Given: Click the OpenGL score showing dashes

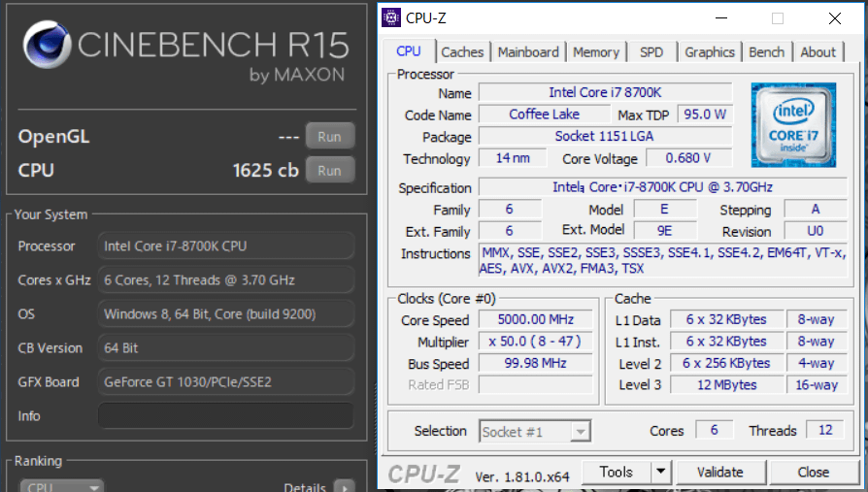Looking at the screenshot, I should [288, 137].
